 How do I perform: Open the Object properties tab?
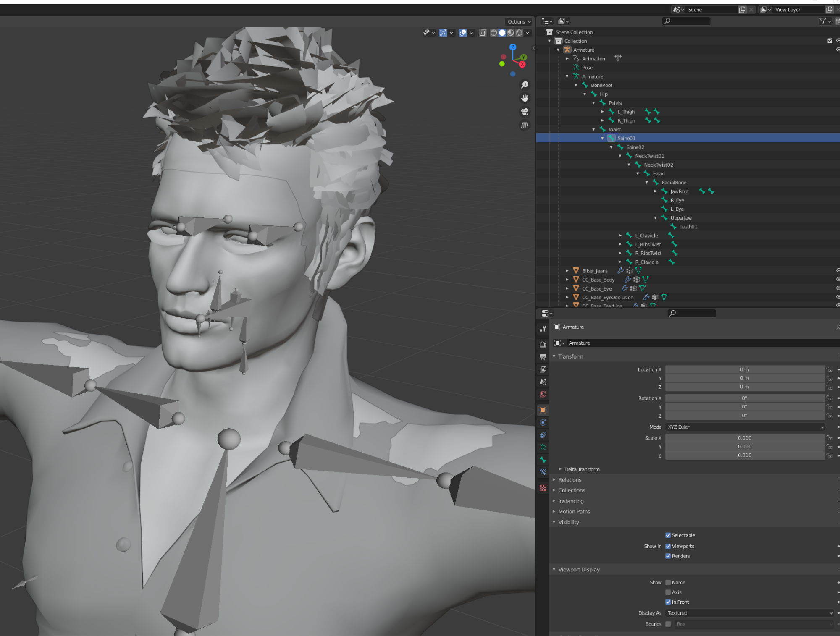pyautogui.click(x=543, y=410)
